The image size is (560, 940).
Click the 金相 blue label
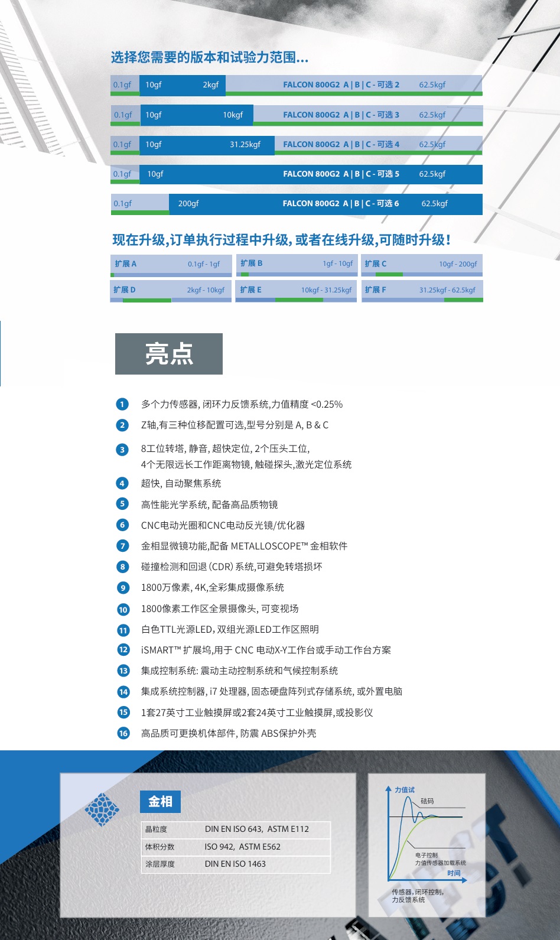tap(160, 802)
